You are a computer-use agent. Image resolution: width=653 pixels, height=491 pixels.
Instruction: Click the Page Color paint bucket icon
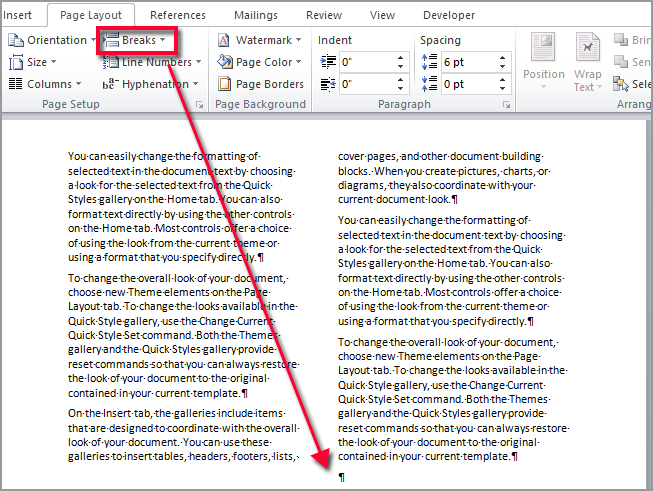tap(225, 62)
